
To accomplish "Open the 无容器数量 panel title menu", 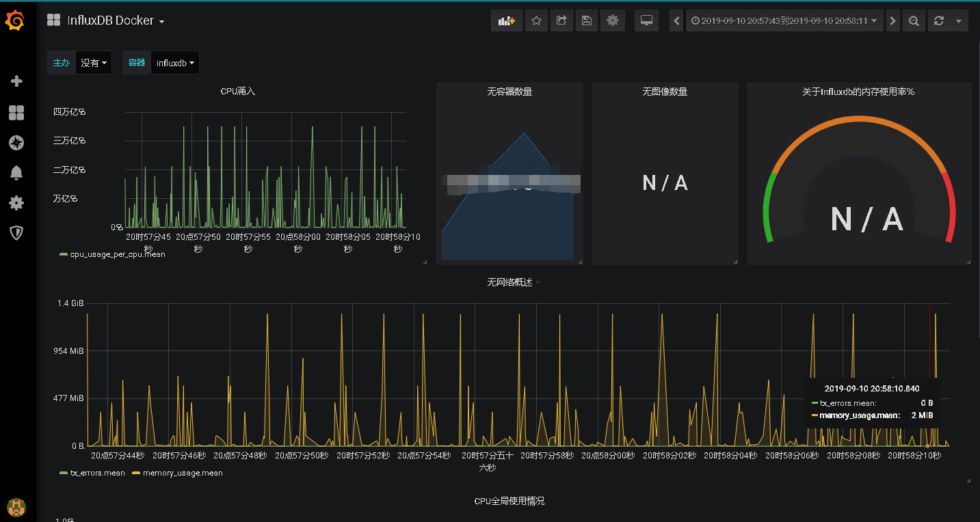I will (509, 91).
